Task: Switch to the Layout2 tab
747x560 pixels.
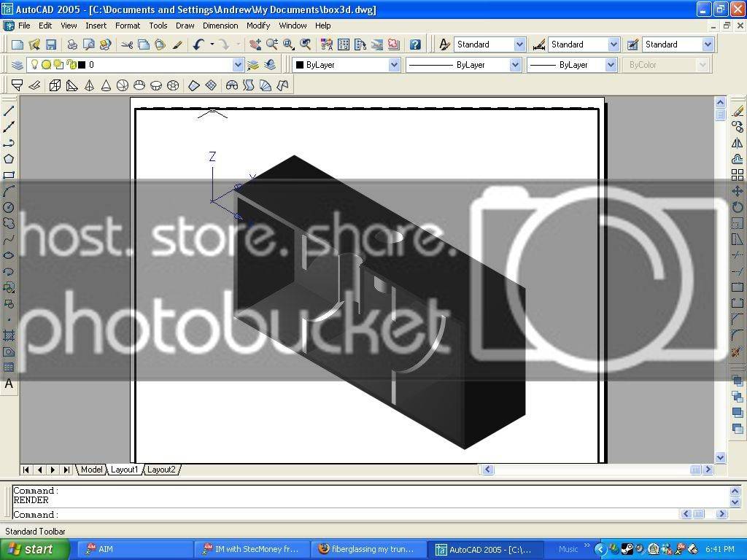Action: point(161,470)
